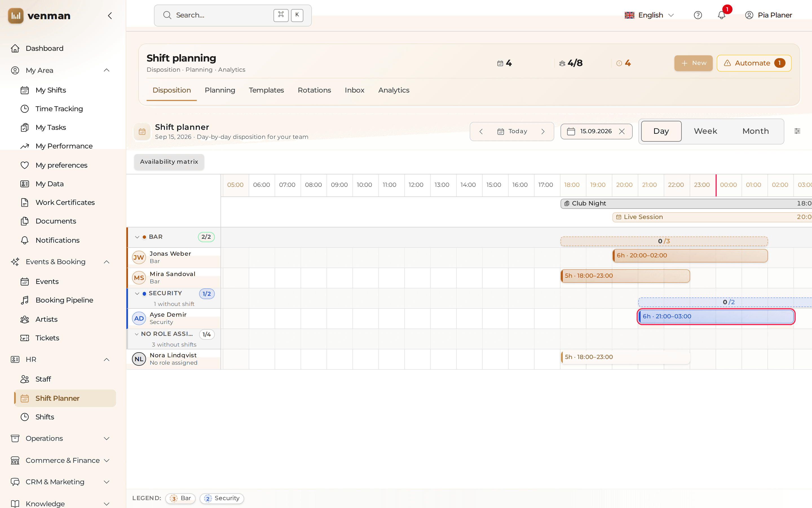Open the Availability matrix

click(169, 162)
